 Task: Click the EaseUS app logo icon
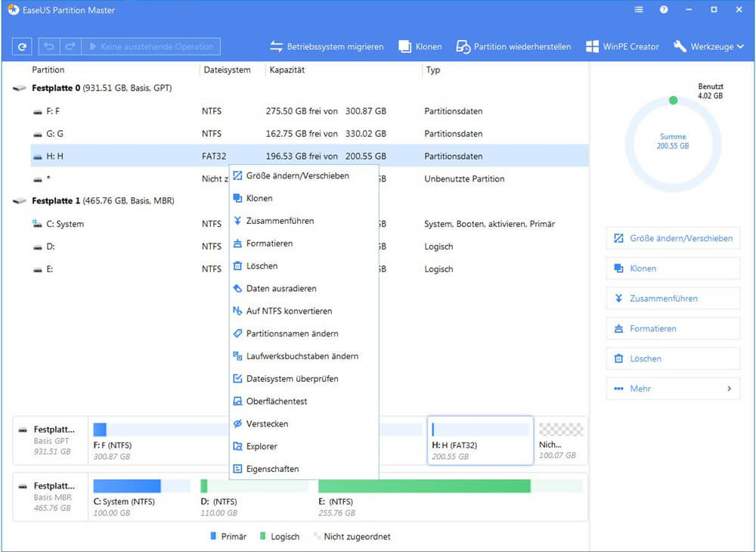coord(13,10)
